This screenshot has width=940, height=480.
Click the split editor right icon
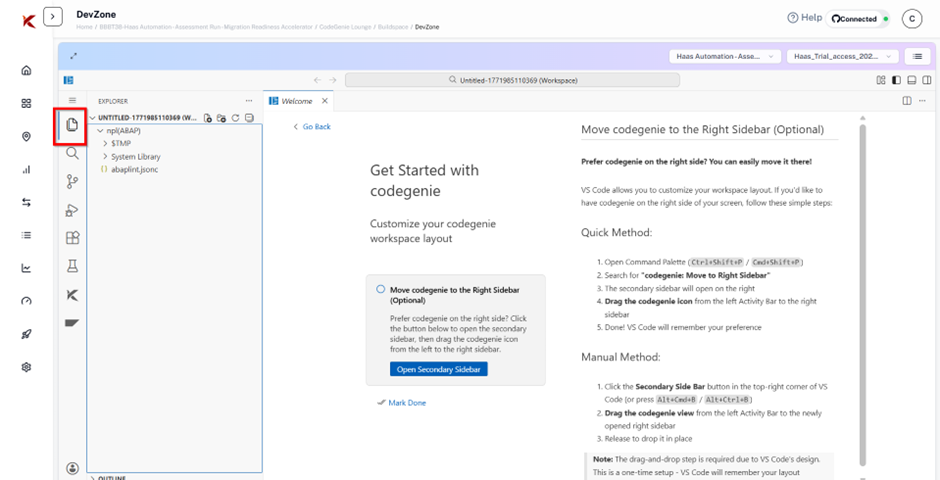pyautogui.click(x=907, y=101)
